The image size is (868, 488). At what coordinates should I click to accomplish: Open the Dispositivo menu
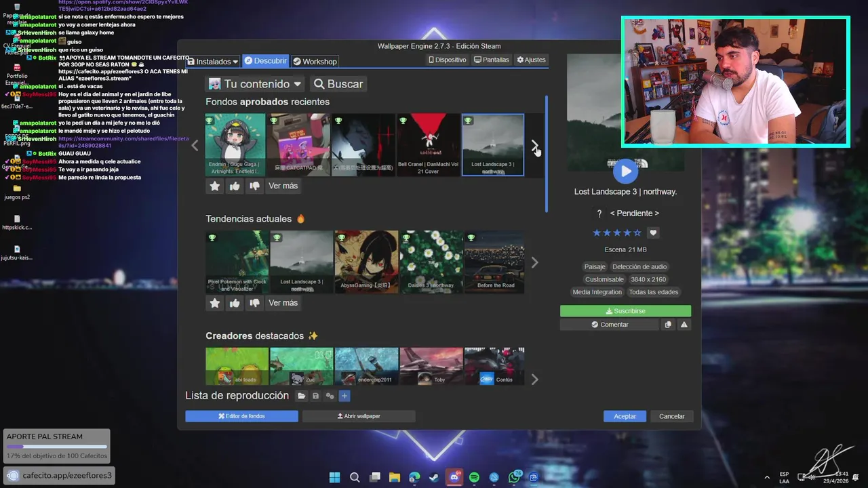pos(448,60)
